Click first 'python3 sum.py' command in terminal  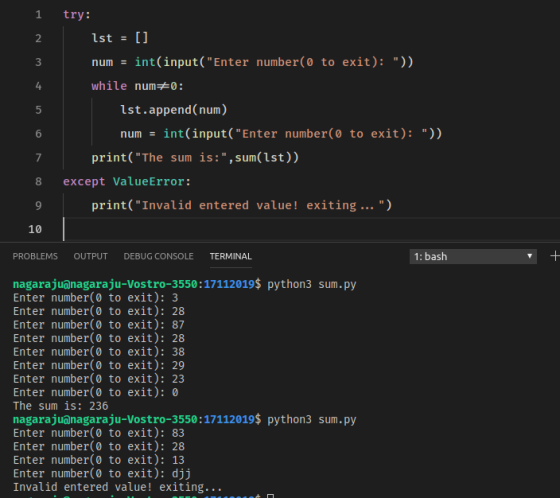[x=311, y=284]
